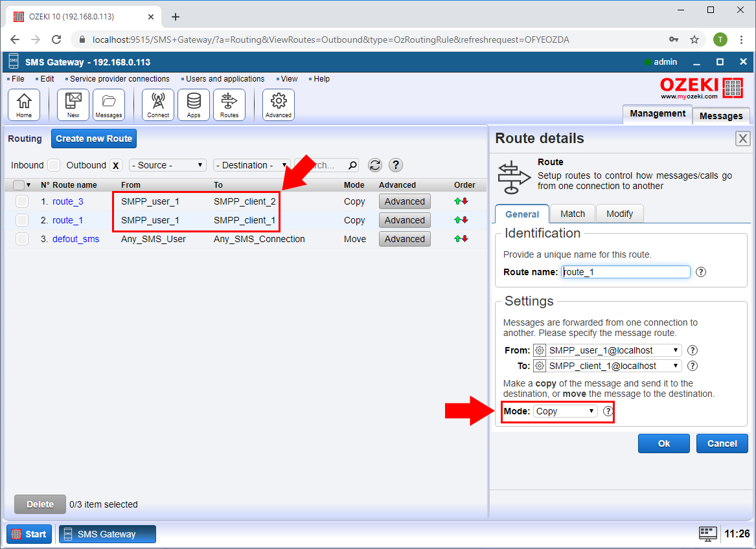Click the taskbar display monitor icon
756x549 pixels.
pos(708,534)
